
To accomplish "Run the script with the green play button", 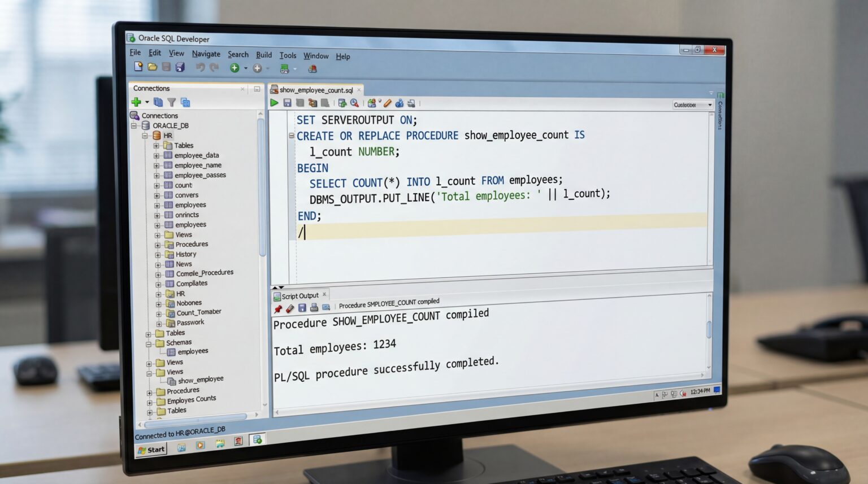I will (274, 103).
